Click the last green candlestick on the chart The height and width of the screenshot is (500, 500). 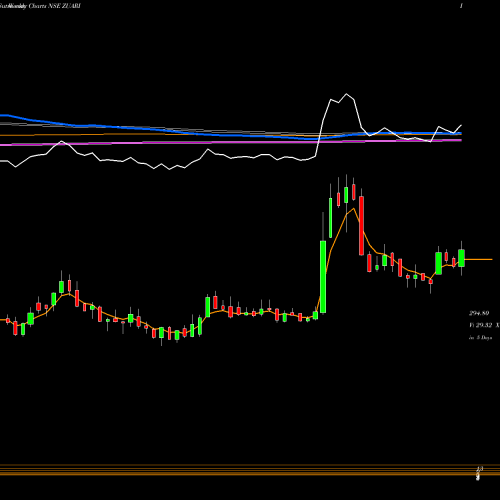click(461, 258)
